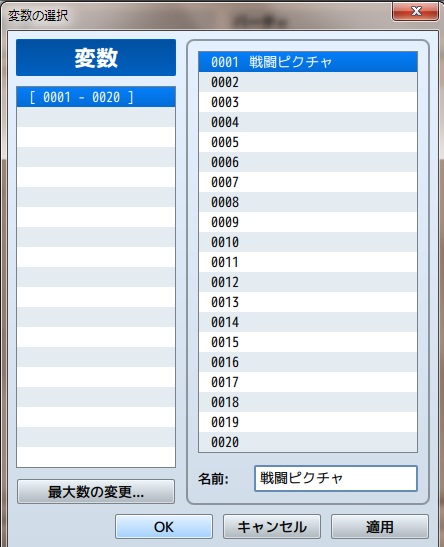Close the 変数の選択 dialog

coord(415,12)
